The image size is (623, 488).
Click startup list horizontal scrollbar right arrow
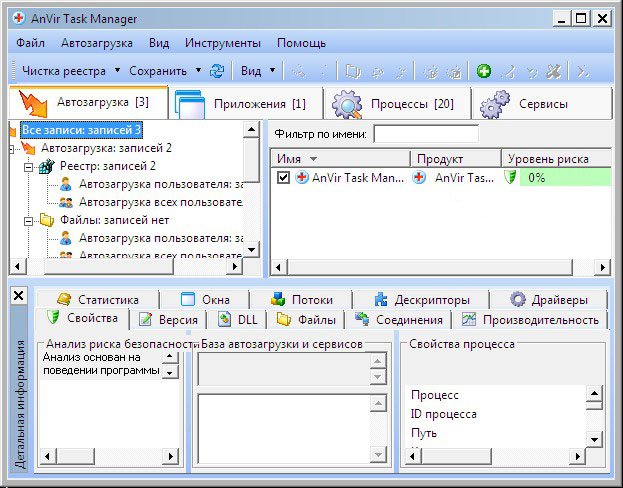tap(602, 267)
